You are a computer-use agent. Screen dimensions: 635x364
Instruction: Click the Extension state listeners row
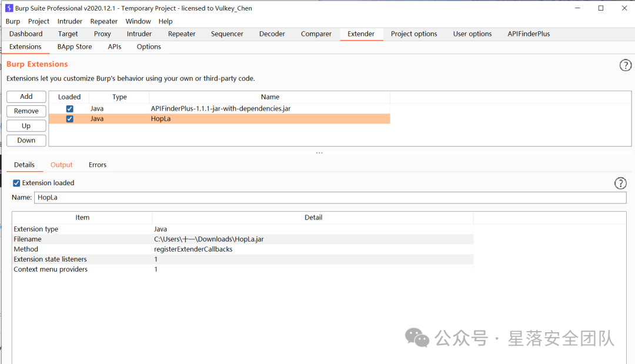click(243, 259)
